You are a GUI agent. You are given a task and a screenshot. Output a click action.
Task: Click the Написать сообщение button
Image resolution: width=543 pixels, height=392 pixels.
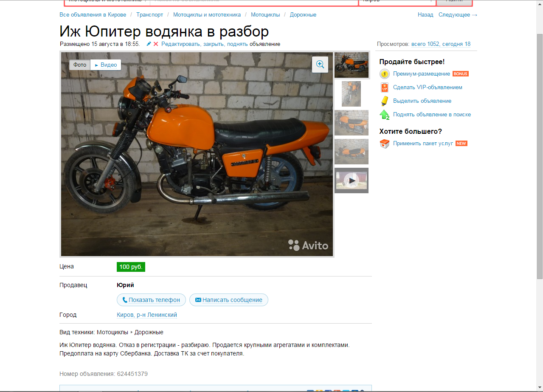tap(228, 300)
